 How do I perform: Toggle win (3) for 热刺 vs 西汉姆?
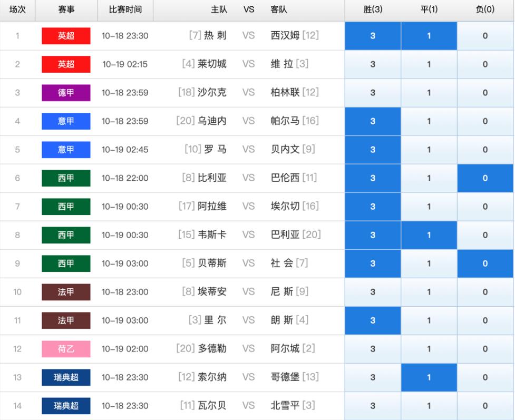tap(373, 36)
